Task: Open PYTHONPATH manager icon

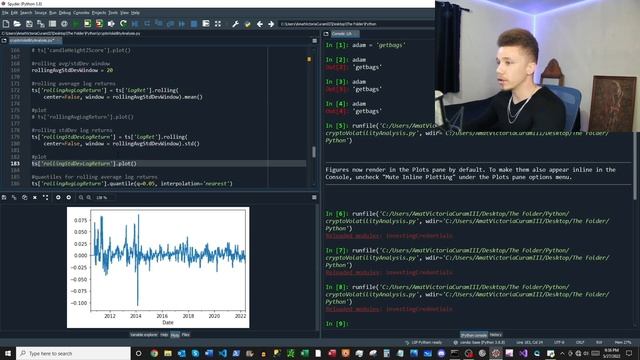Action: 247,24
